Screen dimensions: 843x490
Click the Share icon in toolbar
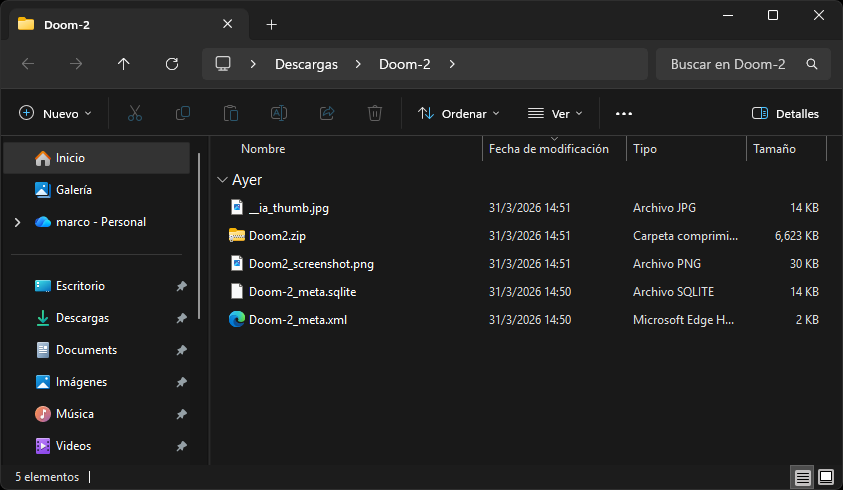click(x=327, y=114)
